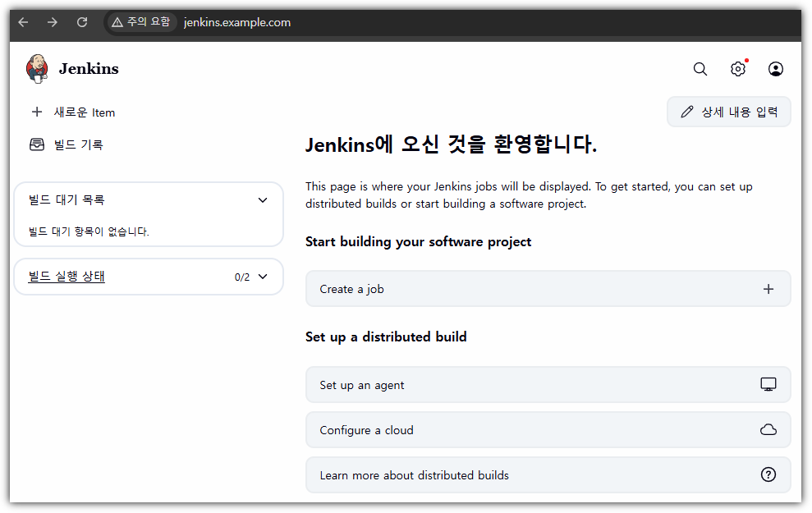Click the pencil icon in 상세 내용 입력
This screenshot has height=513, width=812.
(686, 112)
